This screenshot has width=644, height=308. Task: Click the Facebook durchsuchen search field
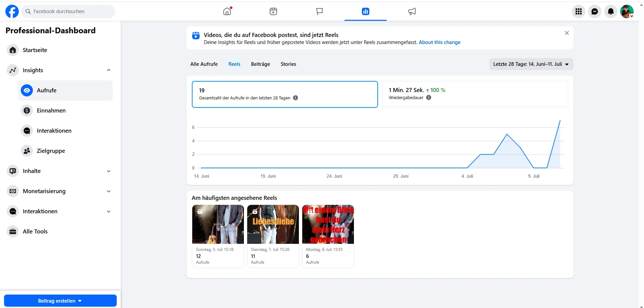(69, 11)
